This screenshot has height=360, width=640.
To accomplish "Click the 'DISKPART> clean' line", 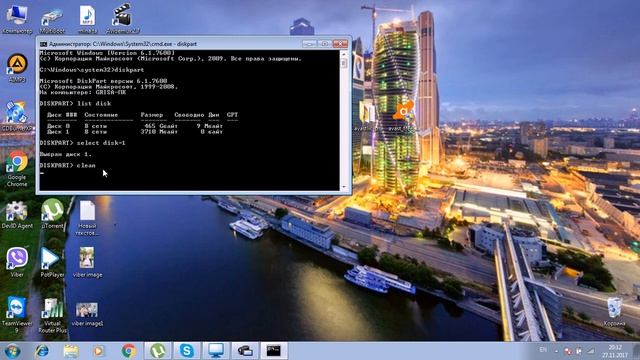I will point(68,165).
